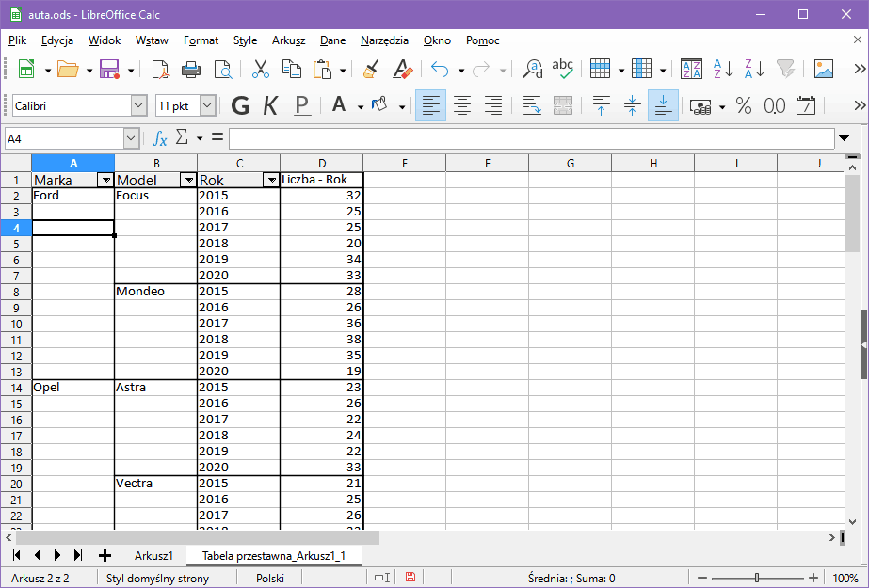The height and width of the screenshot is (588, 869).
Task: Click the Save document icon
Action: pyautogui.click(x=108, y=70)
